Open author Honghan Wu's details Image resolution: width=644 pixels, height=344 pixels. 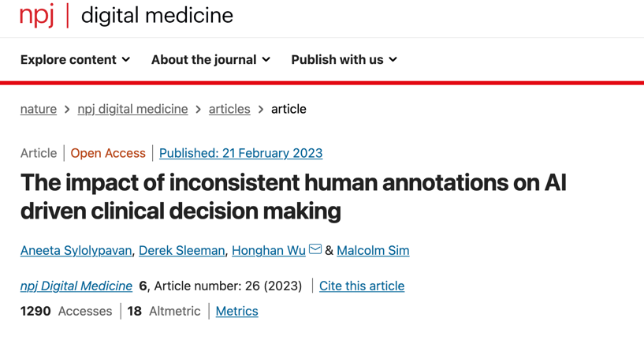[269, 250]
